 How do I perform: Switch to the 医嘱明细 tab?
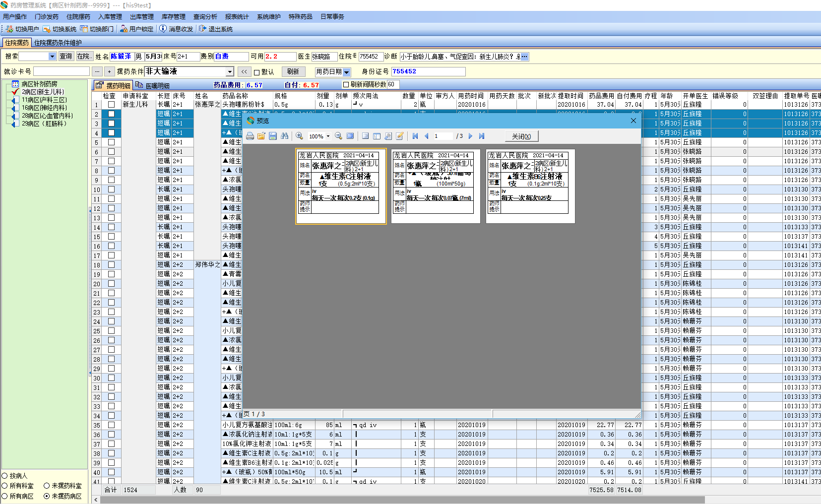(153, 85)
